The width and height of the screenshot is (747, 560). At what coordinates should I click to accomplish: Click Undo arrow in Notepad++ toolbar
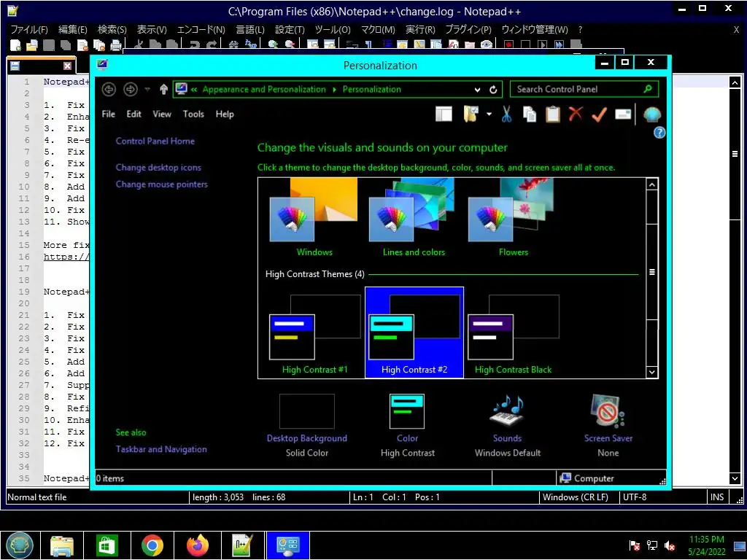[194, 44]
